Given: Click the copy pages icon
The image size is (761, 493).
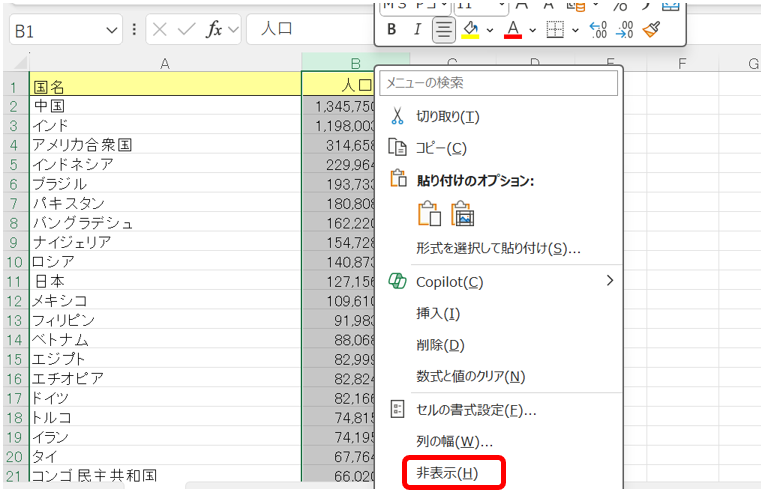Looking at the screenshot, I should [397, 147].
